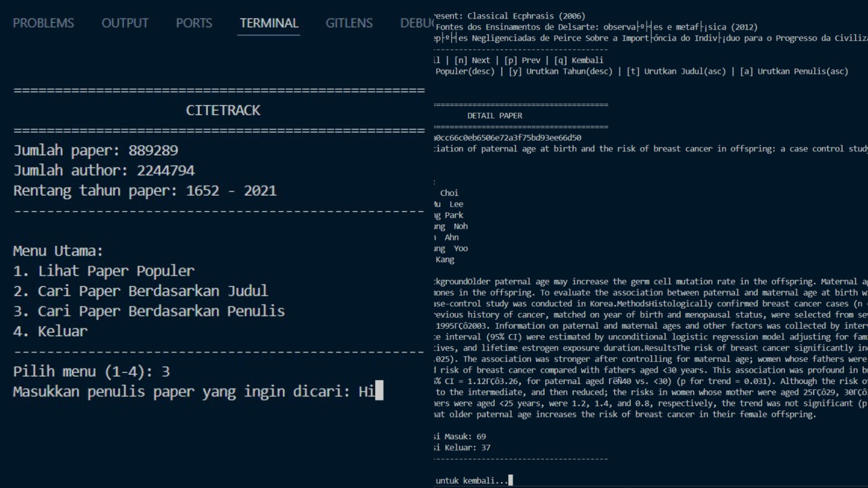
Task: Click '2. Cari Paper Berdasarkan Judul' option
Action: click(141, 291)
